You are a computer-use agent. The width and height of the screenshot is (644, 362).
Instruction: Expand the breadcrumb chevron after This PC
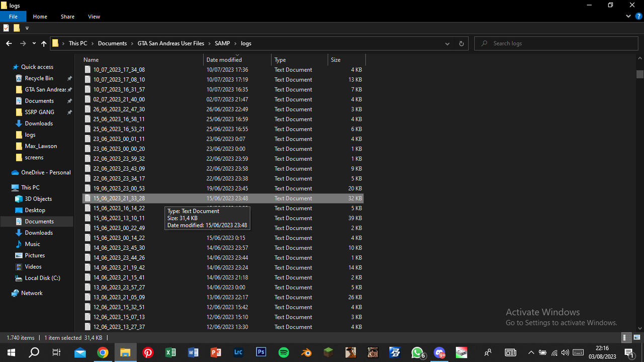pos(93,44)
